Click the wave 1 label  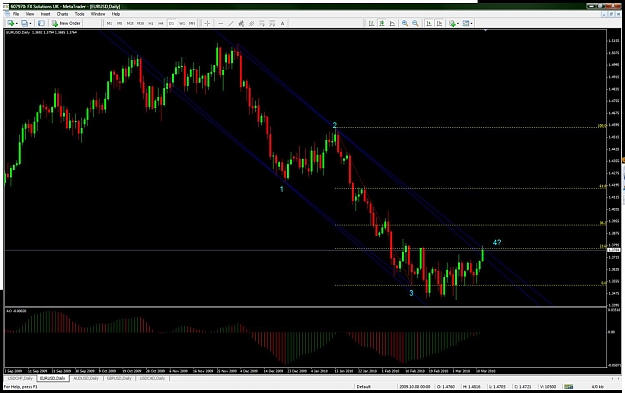(282, 189)
